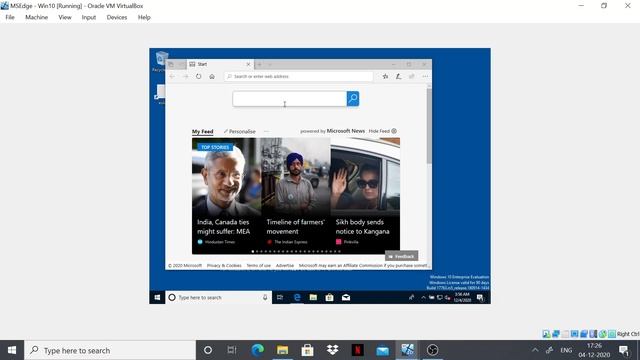Open Dropbox on host taskbar
Image resolution: width=640 pixels, height=360 pixels.
tap(333, 350)
